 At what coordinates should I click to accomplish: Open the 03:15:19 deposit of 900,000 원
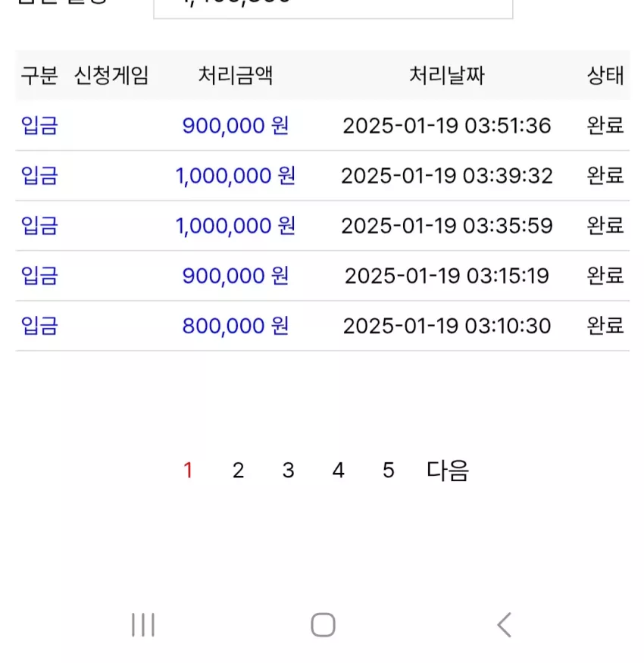322,276
